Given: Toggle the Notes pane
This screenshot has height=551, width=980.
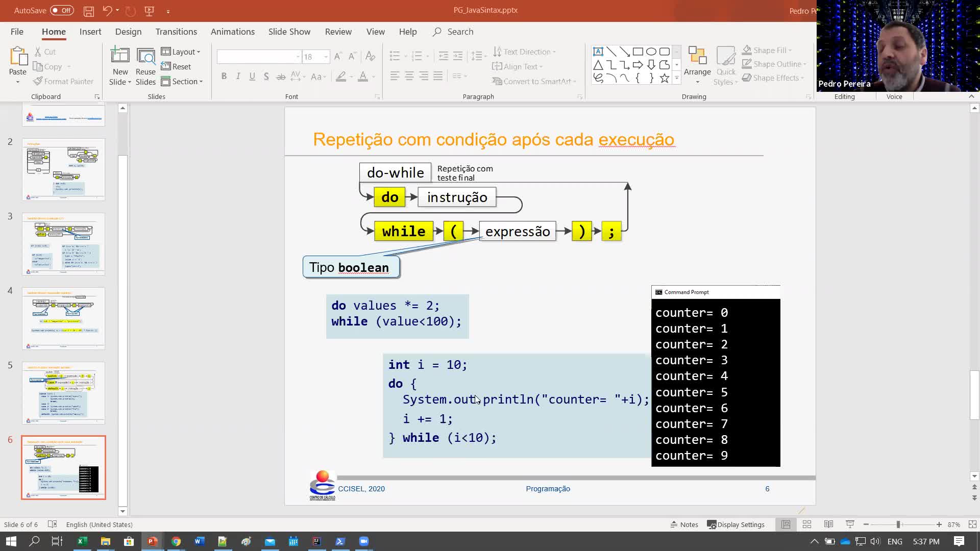Looking at the screenshot, I should click(684, 524).
